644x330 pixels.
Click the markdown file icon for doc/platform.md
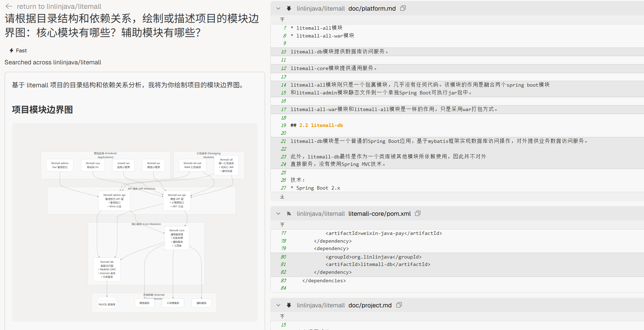289,8
